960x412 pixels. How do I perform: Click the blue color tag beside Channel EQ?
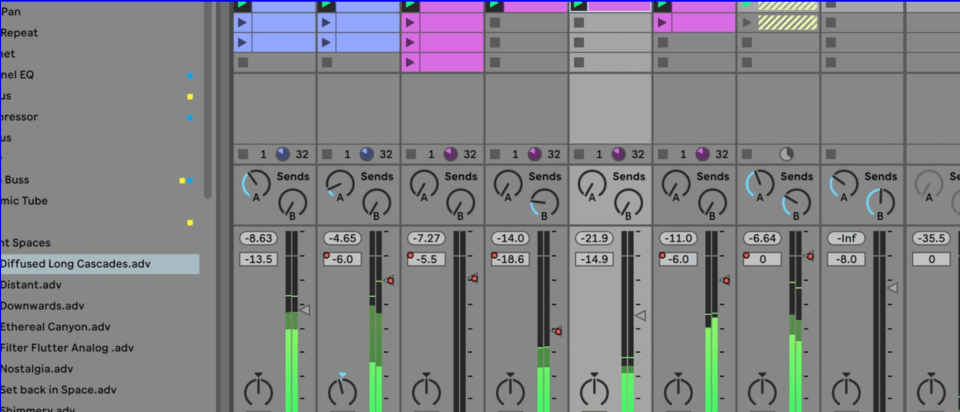(x=190, y=75)
